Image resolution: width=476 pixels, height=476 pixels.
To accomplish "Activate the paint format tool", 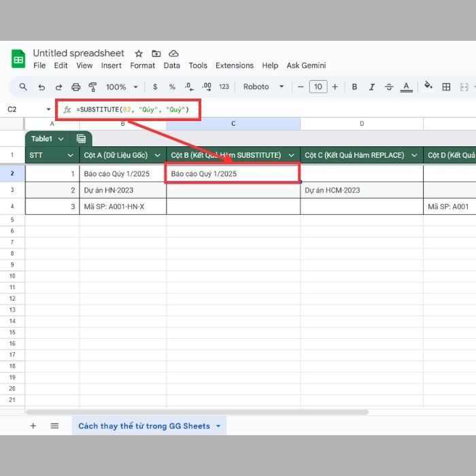I will 92,87.
